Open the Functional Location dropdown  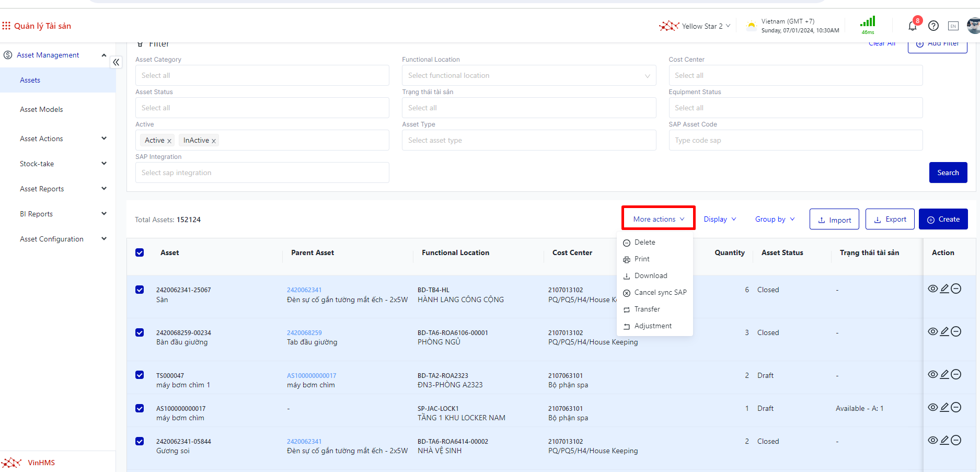tap(528, 76)
